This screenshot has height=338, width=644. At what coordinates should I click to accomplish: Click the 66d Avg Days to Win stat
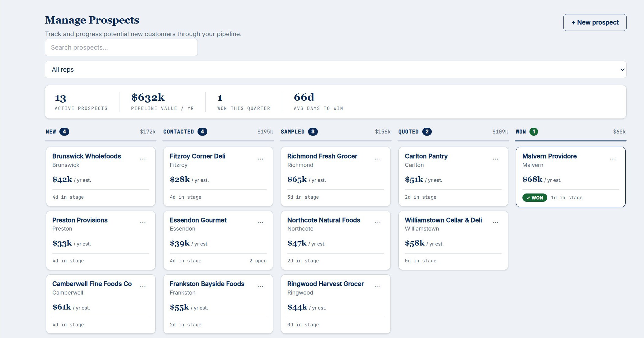point(318,102)
